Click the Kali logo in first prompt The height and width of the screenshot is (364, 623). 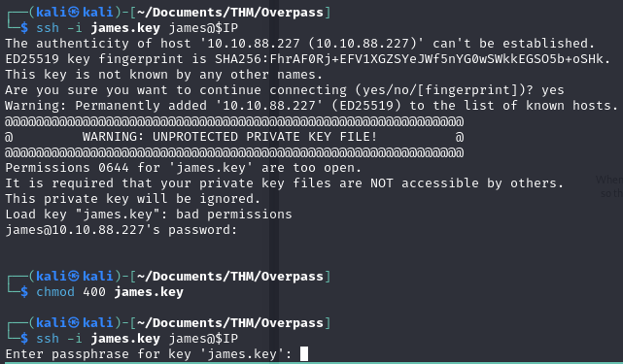tap(74, 13)
